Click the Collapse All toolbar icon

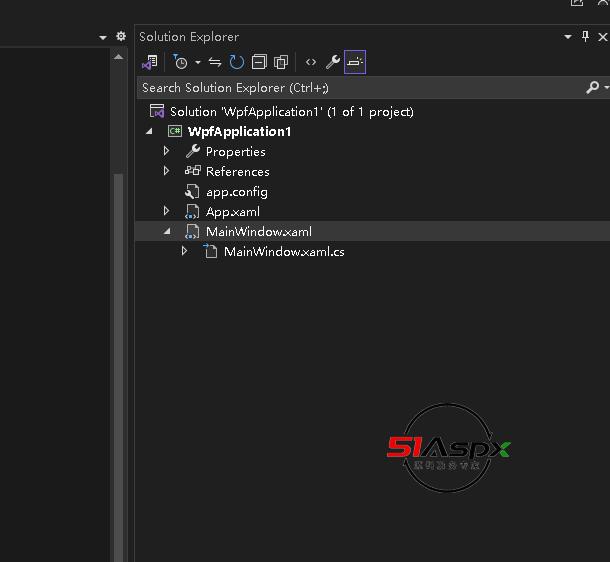(259, 62)
